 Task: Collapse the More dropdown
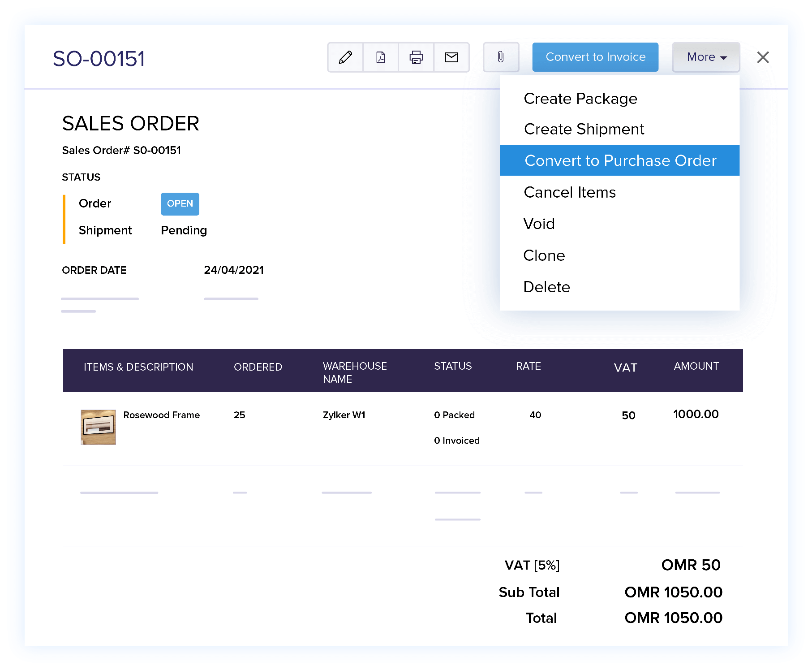click(706, 57)
